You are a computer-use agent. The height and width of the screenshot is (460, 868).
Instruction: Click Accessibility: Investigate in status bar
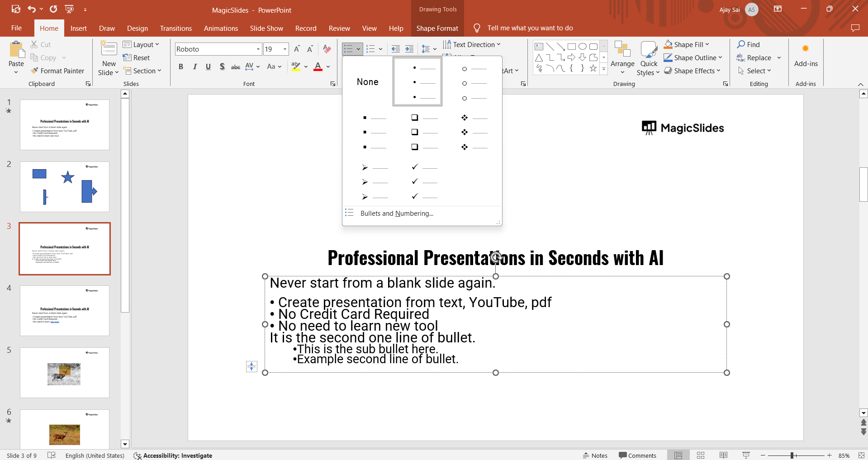coord(173,455)
